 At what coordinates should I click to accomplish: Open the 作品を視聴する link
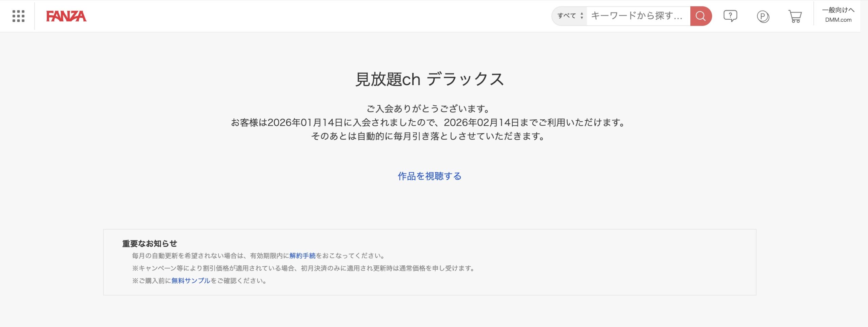tap(430, 177)
